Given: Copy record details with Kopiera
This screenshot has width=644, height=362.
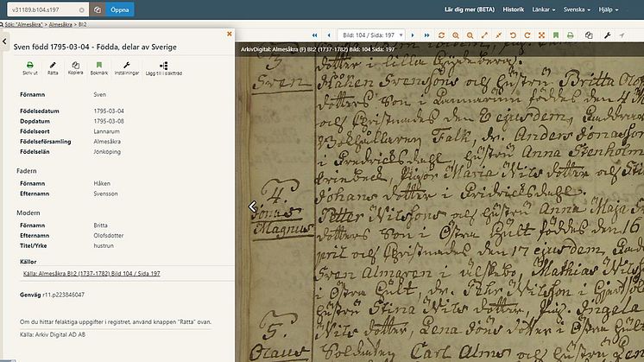Looking at the screenshot, I should [76, 68].
